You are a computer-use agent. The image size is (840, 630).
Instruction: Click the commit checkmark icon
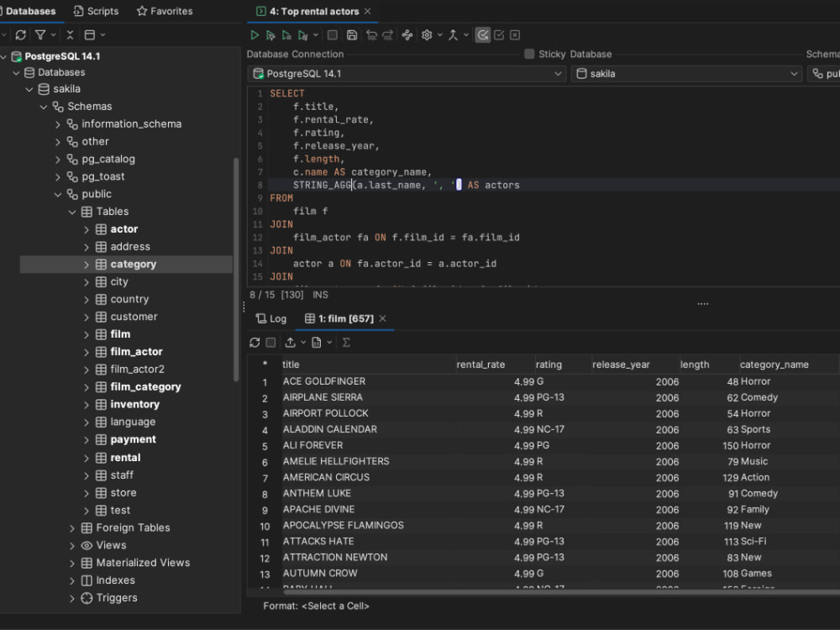coord(499,35)
